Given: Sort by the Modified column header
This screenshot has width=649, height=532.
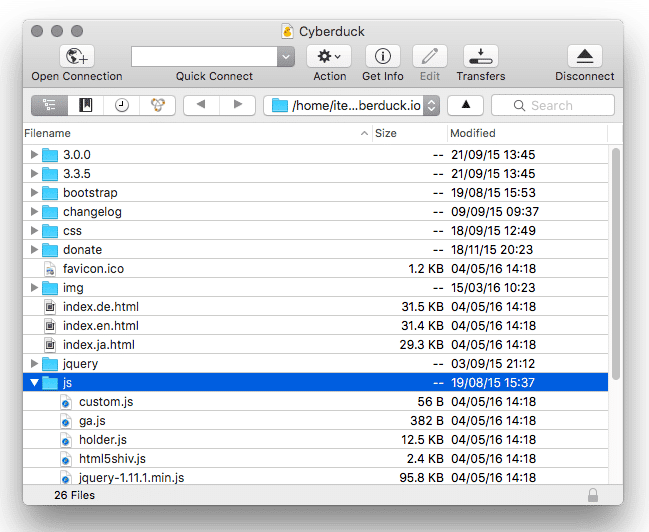Looking at the screenshot, I should pyautogui.click(x=528, y=133).
